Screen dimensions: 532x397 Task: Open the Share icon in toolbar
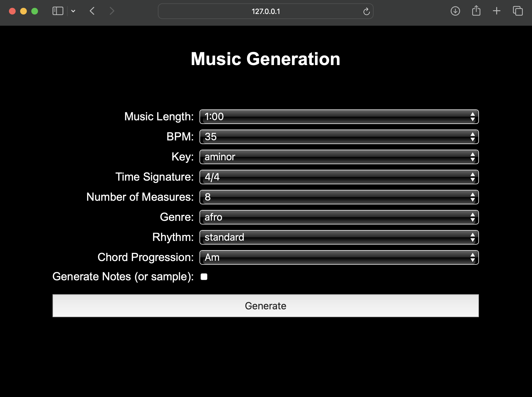click(x=476, y=11)
